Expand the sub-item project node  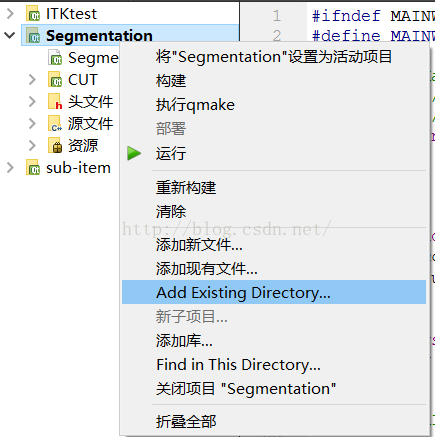click(10, 167)
